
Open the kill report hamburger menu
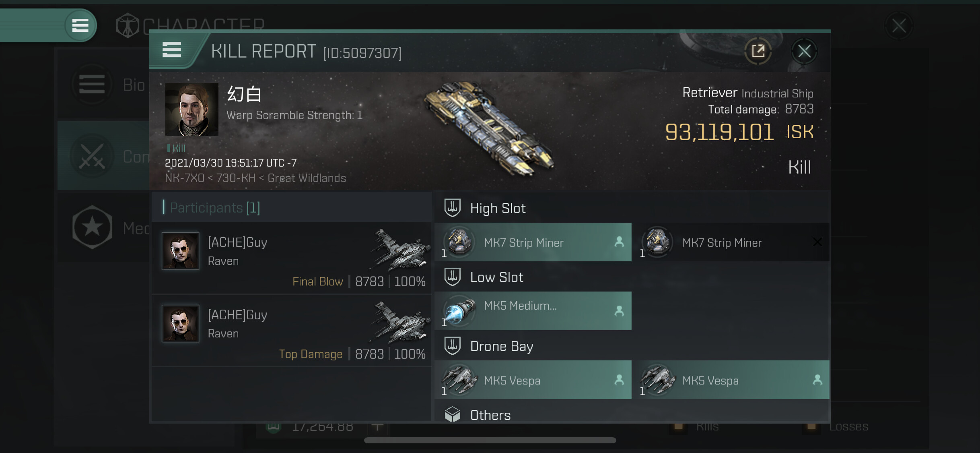tap(172, 50)
